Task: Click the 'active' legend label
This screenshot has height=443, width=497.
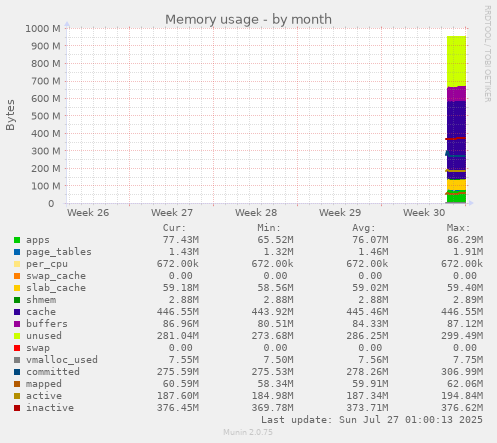Action: pyautogui.click(x=44, y=396)
